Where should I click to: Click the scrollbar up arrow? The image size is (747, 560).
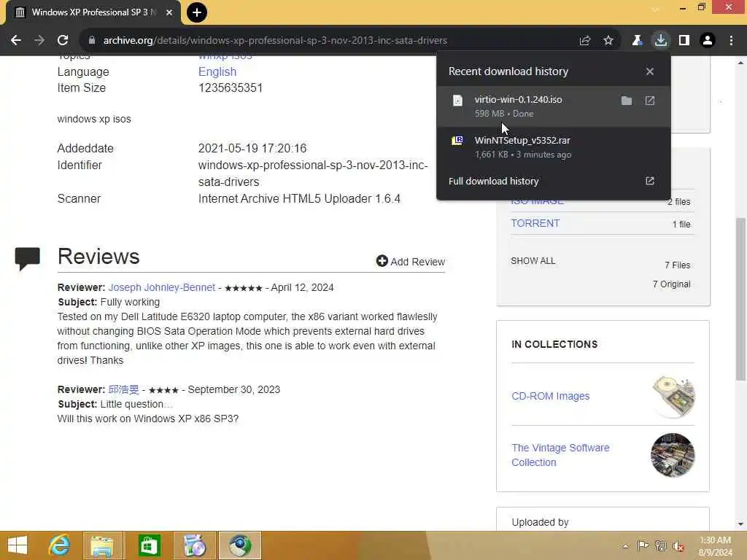point(740,63)
